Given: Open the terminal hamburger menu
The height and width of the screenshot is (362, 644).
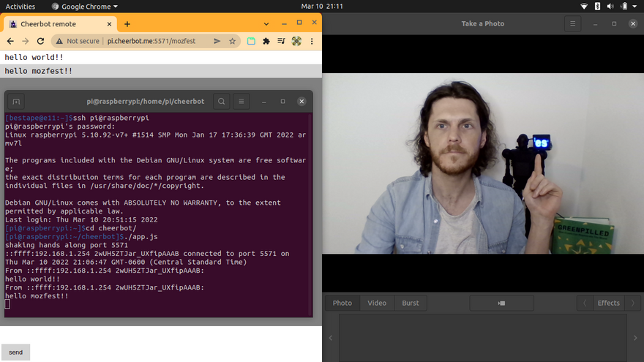Looking at the screenshot, I should click(241, 101).
